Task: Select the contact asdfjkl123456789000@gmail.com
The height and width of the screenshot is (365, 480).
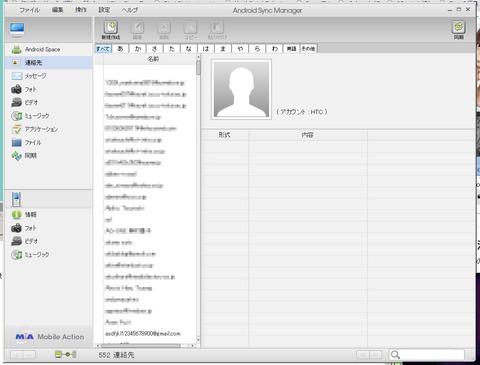Action: point(143,334)
